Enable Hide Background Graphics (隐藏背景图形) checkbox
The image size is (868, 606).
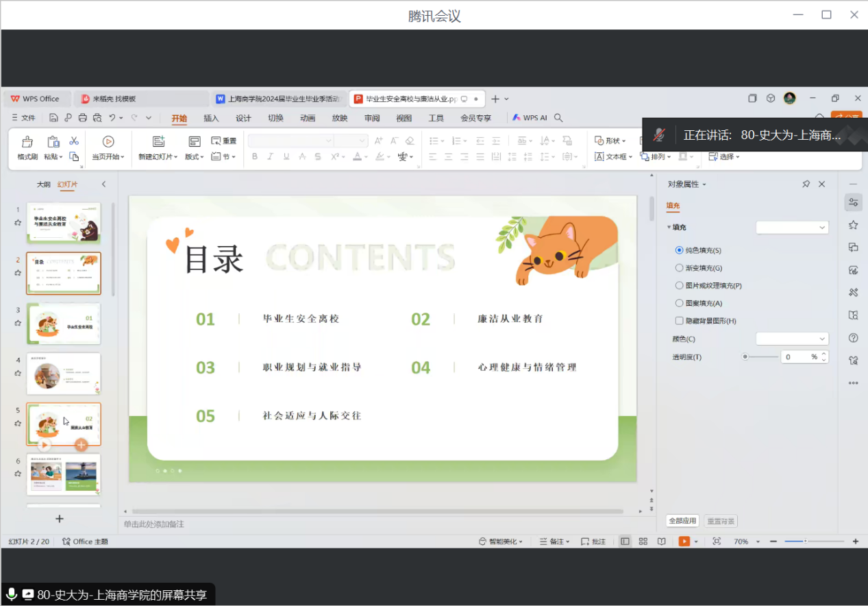pyautogui.click(x=680, y=321)
